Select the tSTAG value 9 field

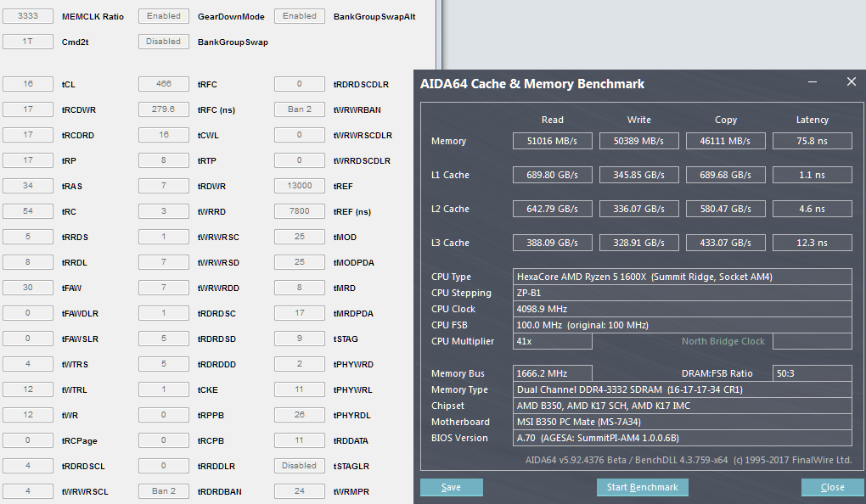click(x=300, y=339)
